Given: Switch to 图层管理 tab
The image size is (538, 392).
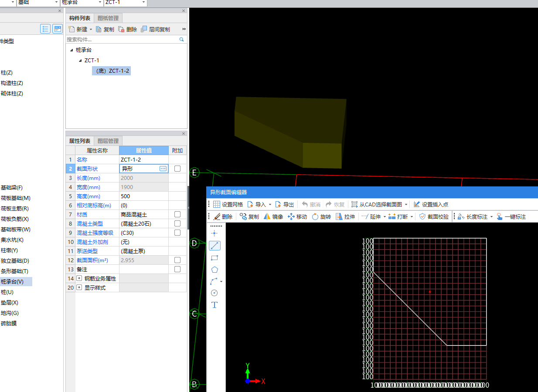Looking at the screenshot, I should 108,141.
